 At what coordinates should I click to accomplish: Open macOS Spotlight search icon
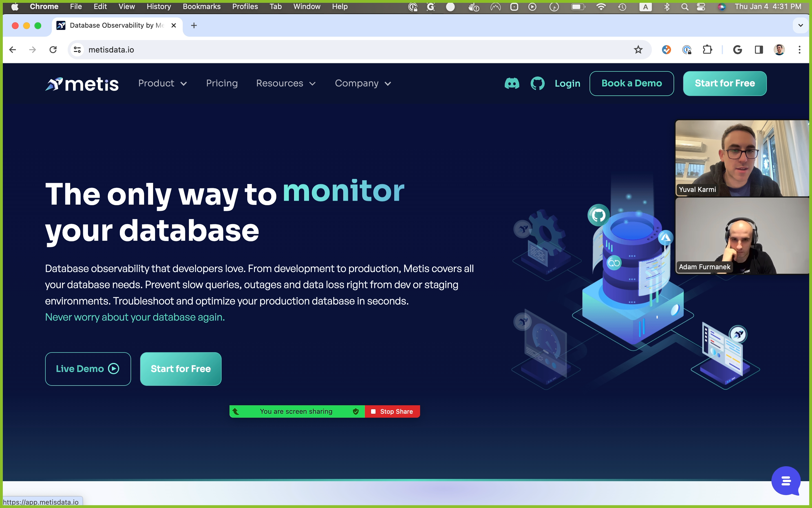pos(685,7)
